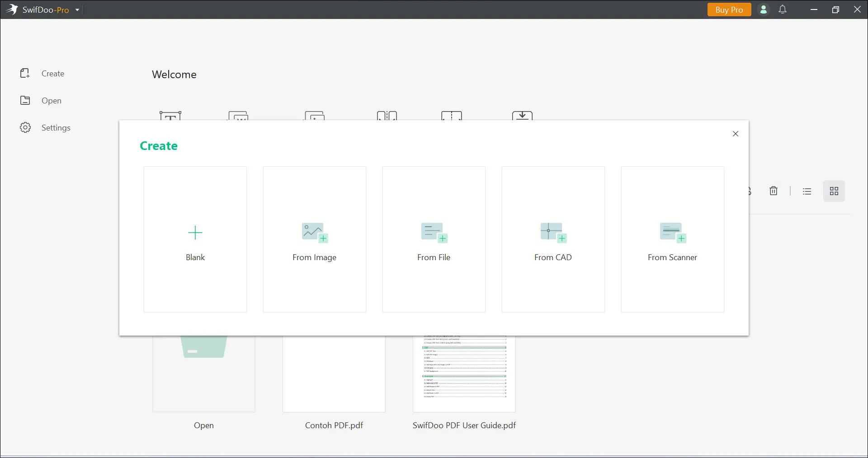
Task: Click the SwifDoo bird logo
Action: (12, 9)
